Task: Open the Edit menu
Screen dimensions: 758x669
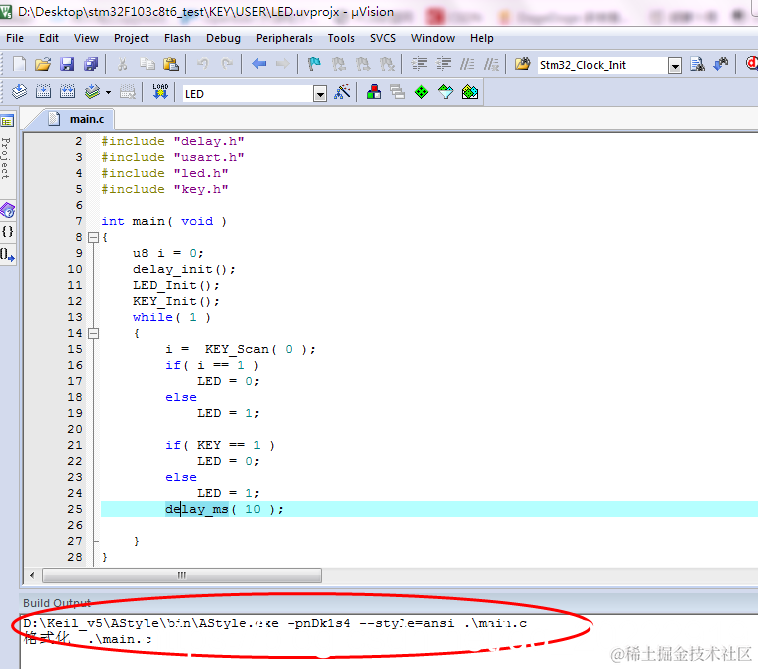Action: (49, 38)
